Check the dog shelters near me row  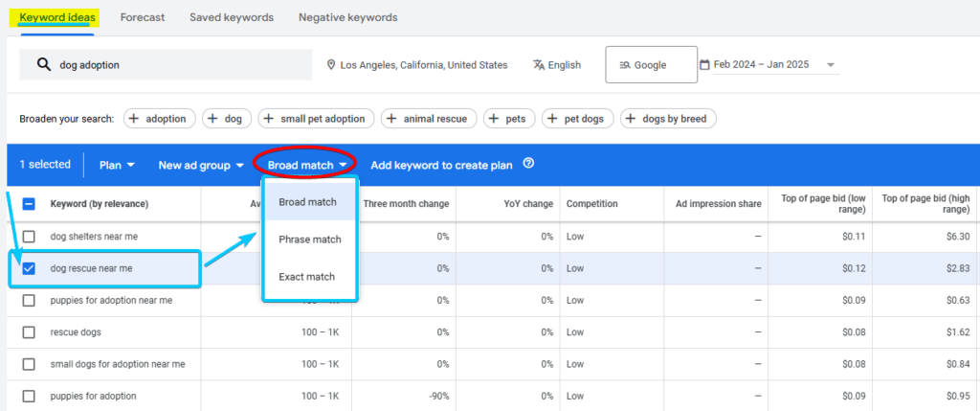29,237
